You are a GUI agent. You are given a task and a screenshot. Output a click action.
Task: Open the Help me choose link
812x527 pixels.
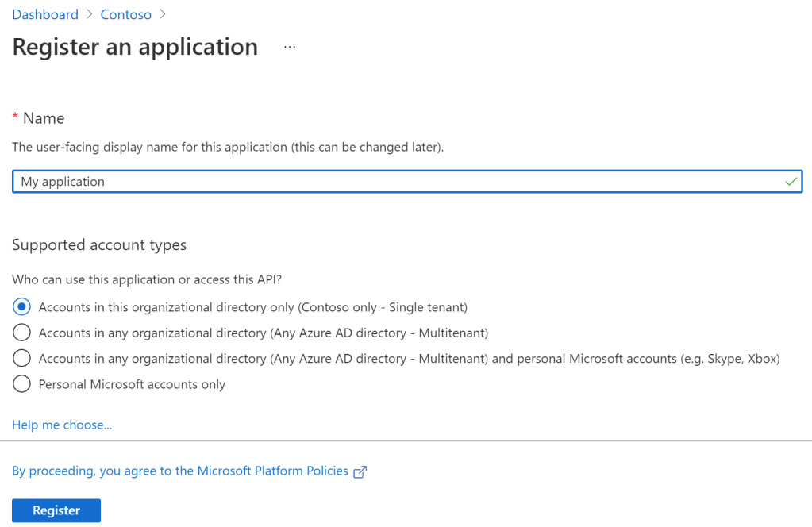pos(62,425)
